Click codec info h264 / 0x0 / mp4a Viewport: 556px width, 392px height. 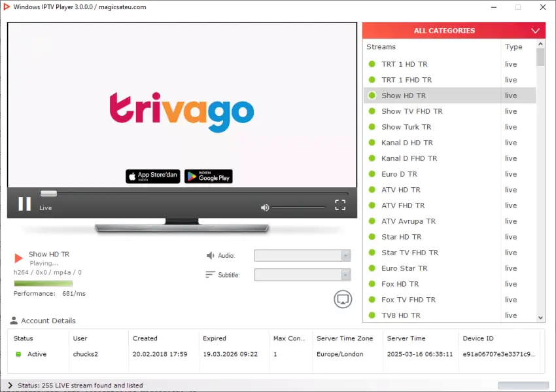tap(48, 272)
